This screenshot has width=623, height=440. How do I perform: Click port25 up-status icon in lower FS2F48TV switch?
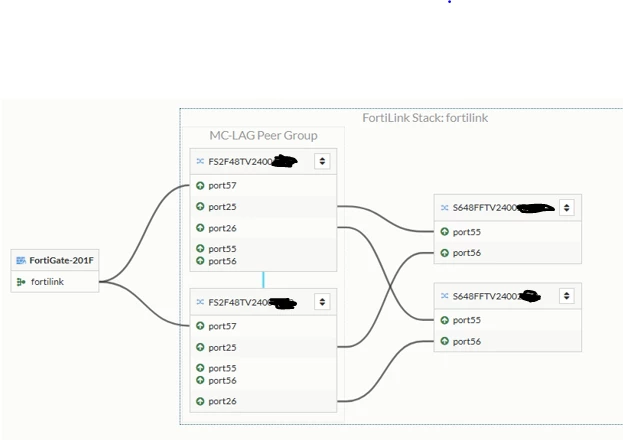point(200,347)
